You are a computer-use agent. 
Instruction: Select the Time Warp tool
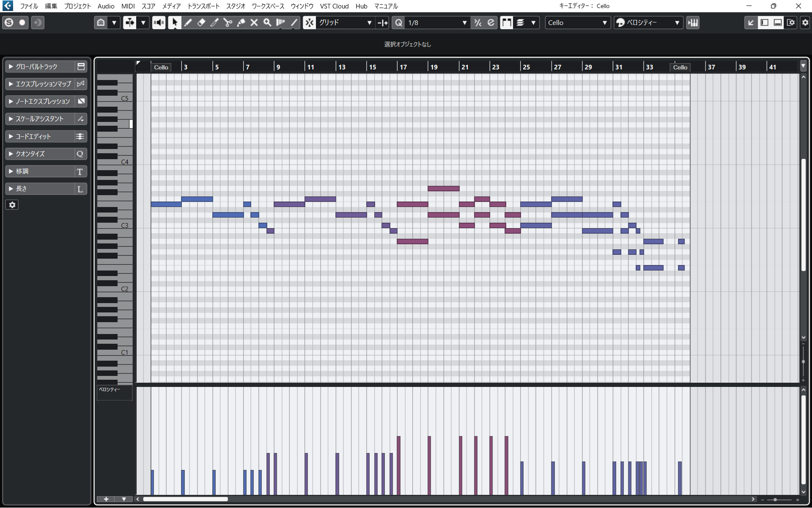[280, 23]
